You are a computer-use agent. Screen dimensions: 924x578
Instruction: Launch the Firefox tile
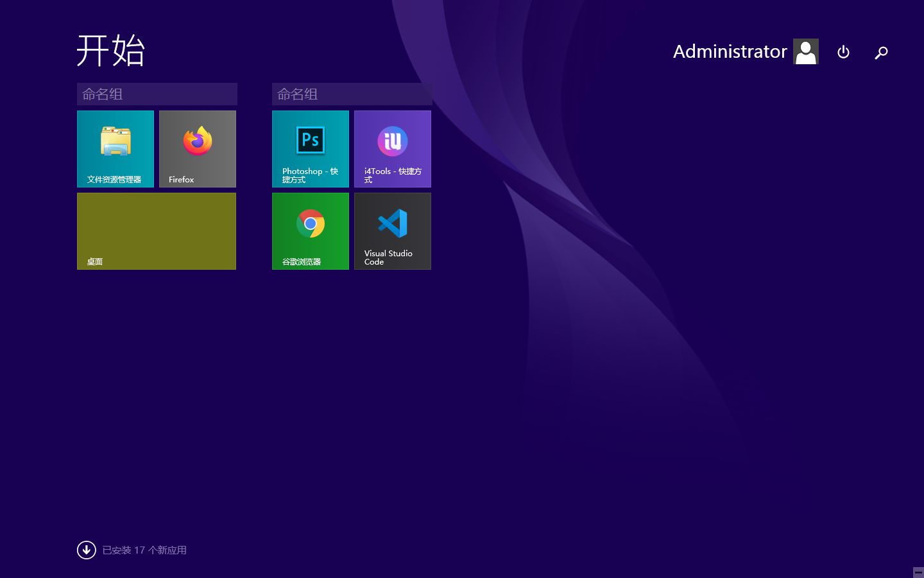pyautogui.click(x=198, y=149)
